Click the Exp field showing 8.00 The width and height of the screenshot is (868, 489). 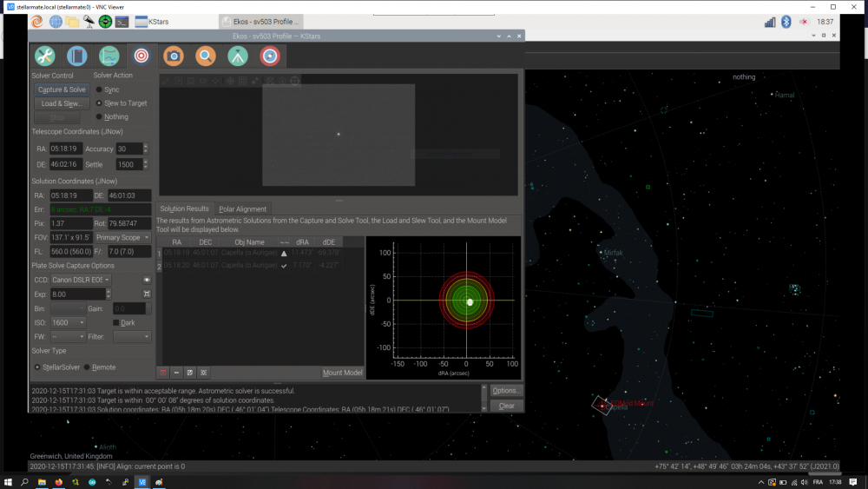(x=78, y=294)
